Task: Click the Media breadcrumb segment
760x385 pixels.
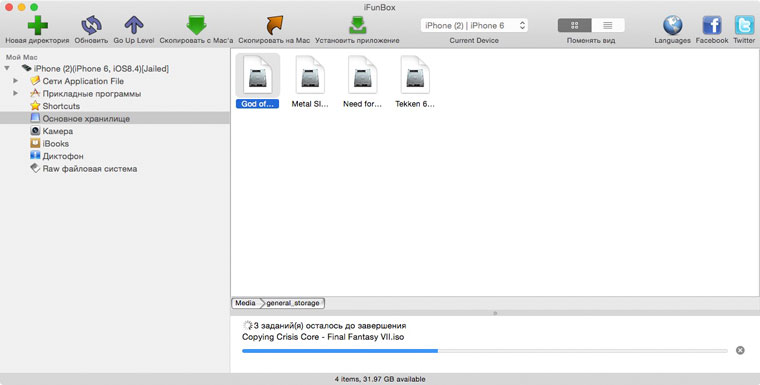Action: [x=245, y=303]
